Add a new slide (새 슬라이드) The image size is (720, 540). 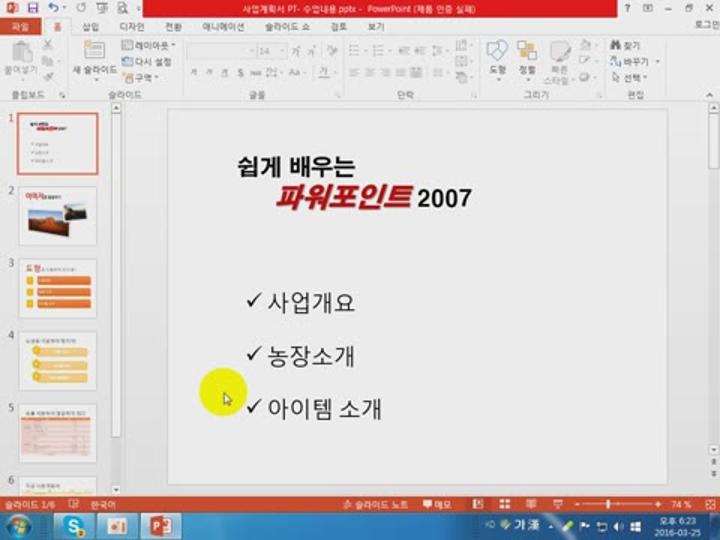pyautogui.click(x=95, y=61)
